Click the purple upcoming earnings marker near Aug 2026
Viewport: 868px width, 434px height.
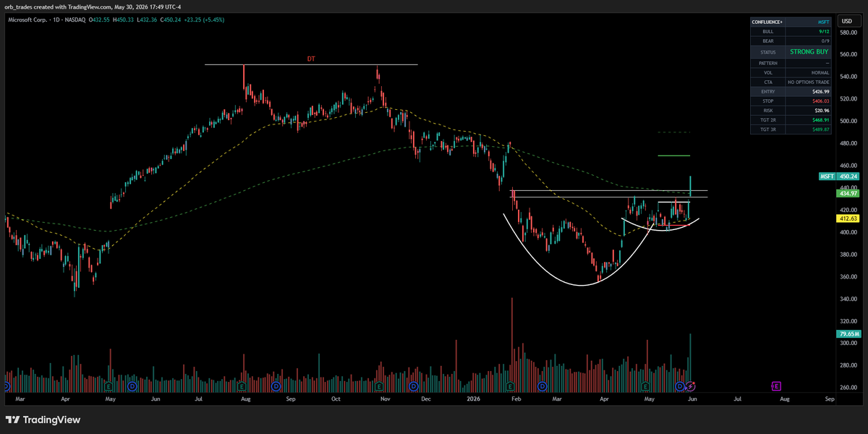point(775,386)
